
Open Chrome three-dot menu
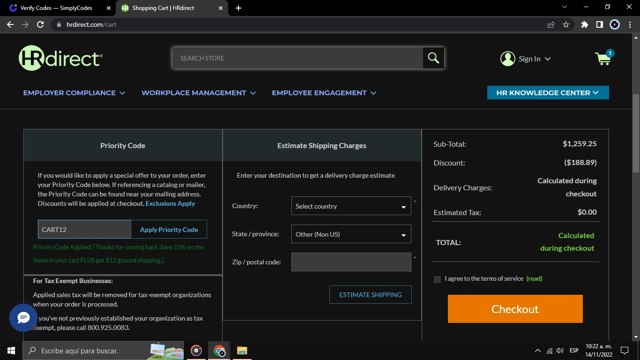point(630,24)
